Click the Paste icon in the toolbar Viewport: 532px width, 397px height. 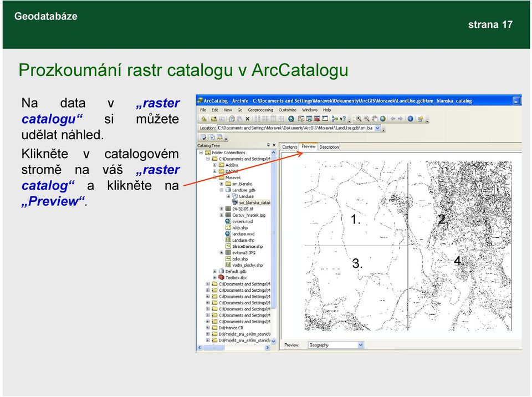click(x=239, y=119)
